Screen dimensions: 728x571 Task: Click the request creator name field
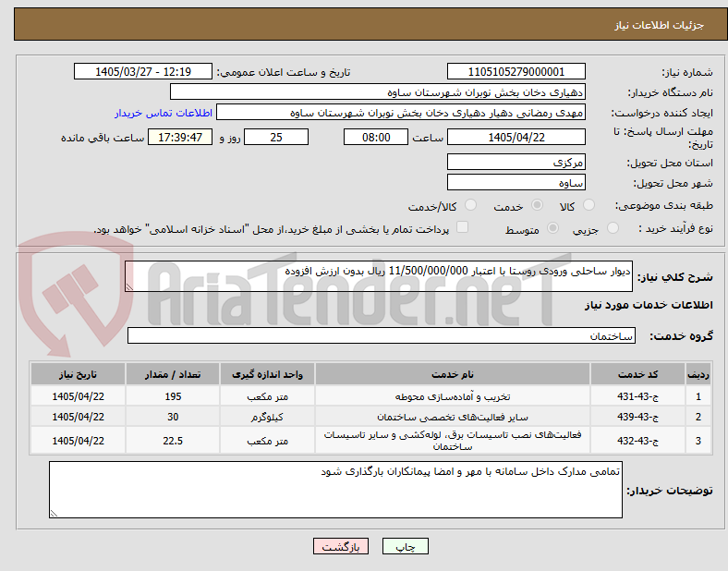[x=401, y=113]
